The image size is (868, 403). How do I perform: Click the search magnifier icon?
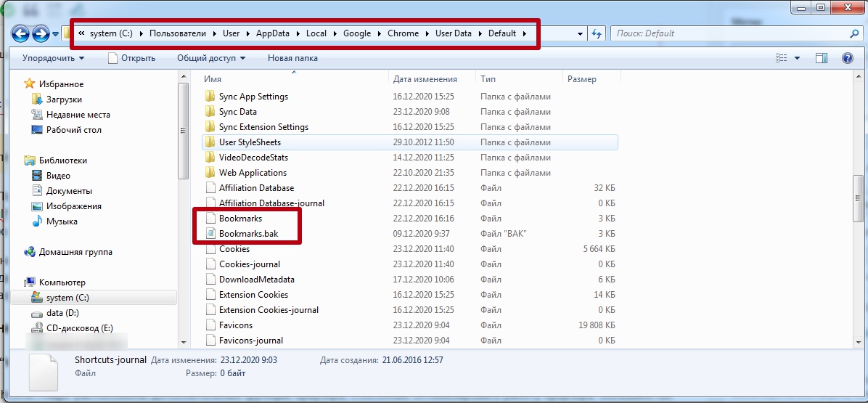(x=853, y=33)
